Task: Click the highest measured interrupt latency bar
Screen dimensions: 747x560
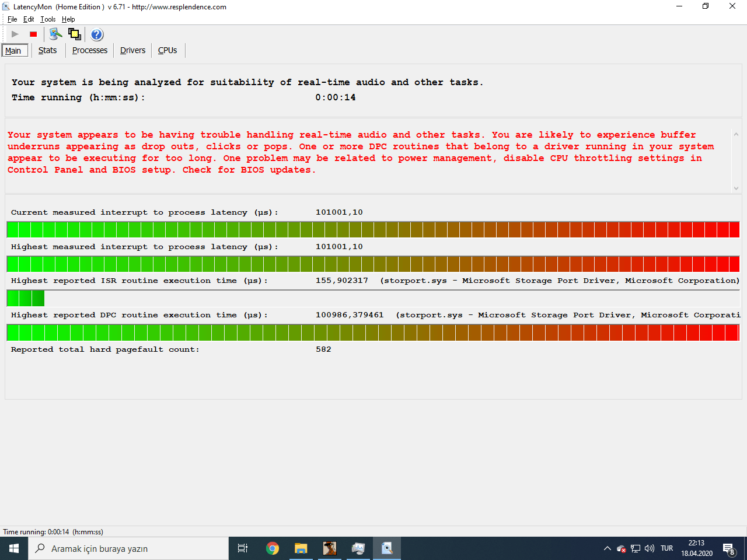Action: pos(373,264)
